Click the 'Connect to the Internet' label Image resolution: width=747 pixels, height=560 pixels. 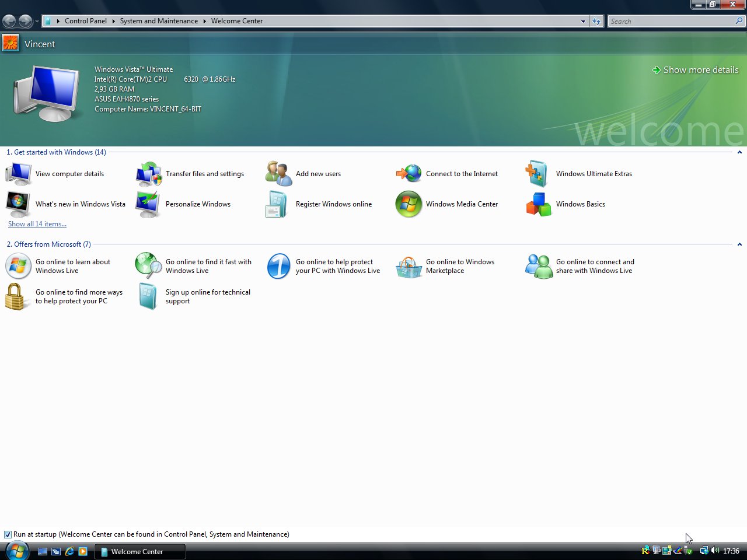pos(462,174)
